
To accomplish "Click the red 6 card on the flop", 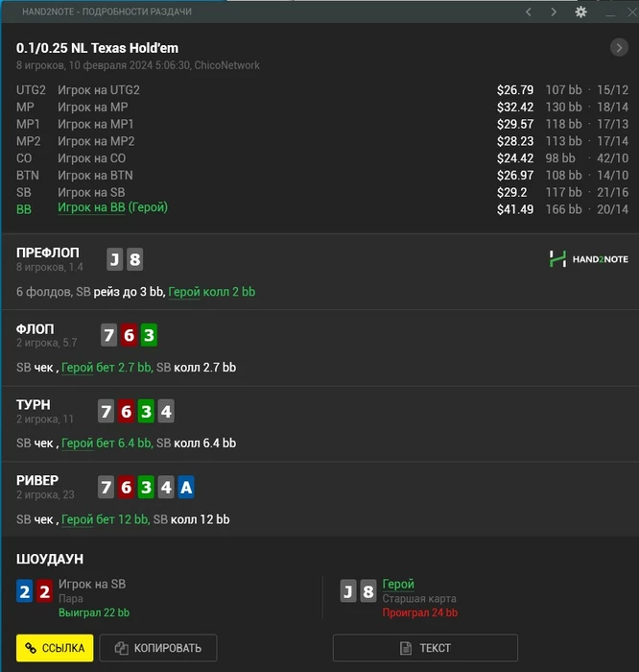I will tap(129, 335).
